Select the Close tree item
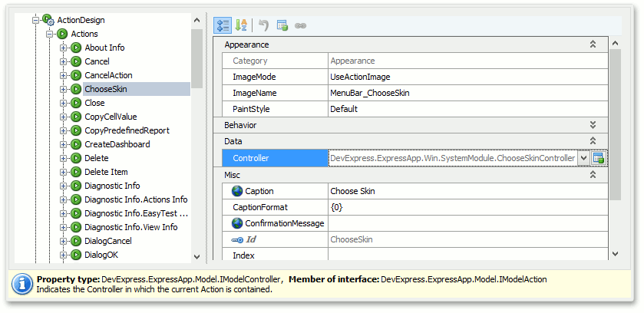This screenshot has height=313, width=644. (94, 103)
